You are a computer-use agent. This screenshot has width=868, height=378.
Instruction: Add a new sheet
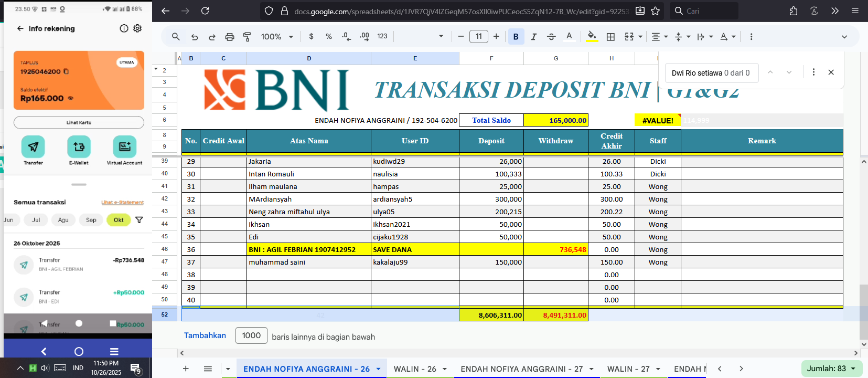click(x=186, y=369)
